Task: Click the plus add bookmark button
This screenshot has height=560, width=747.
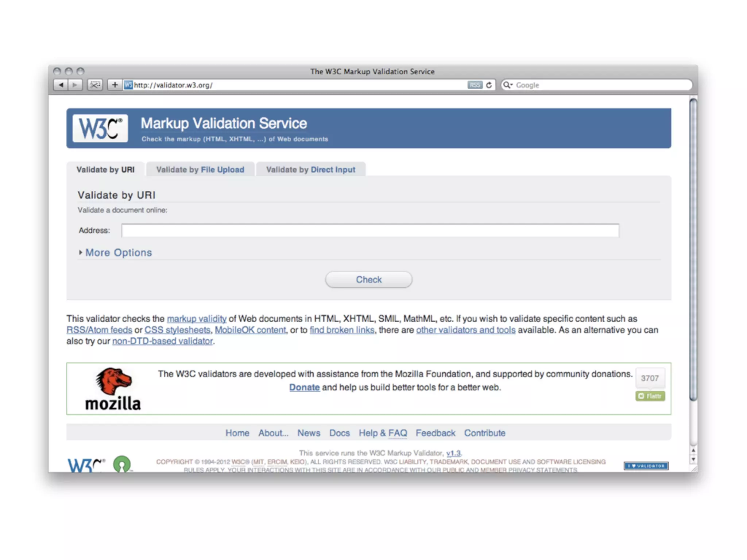Action: tap(115, 85)
